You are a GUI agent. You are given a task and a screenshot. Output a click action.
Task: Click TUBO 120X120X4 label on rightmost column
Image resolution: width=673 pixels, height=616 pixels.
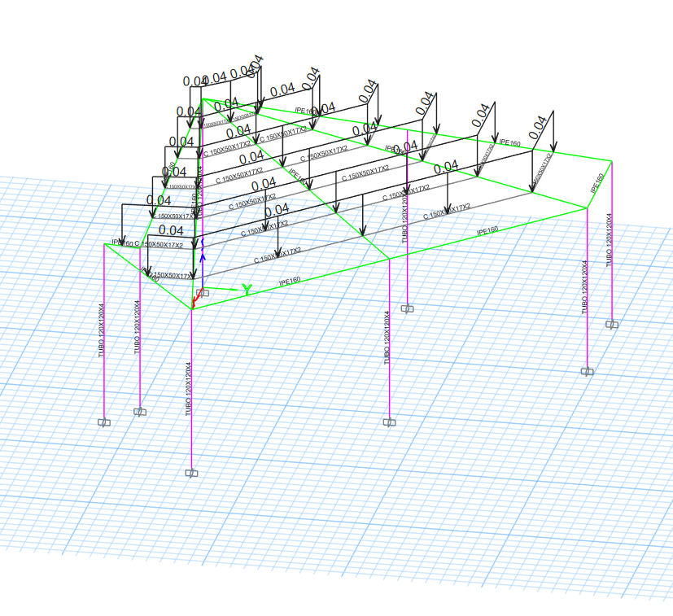coord(608,240)
